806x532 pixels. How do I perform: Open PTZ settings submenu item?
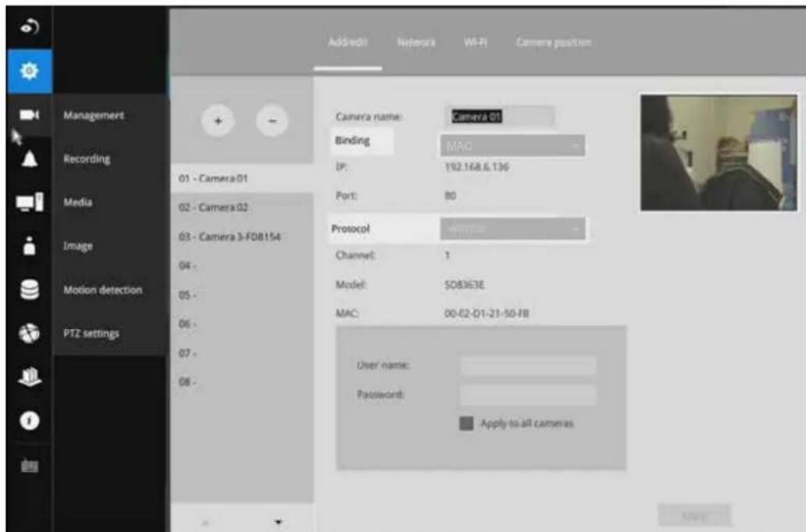click(x=91, y=334)
